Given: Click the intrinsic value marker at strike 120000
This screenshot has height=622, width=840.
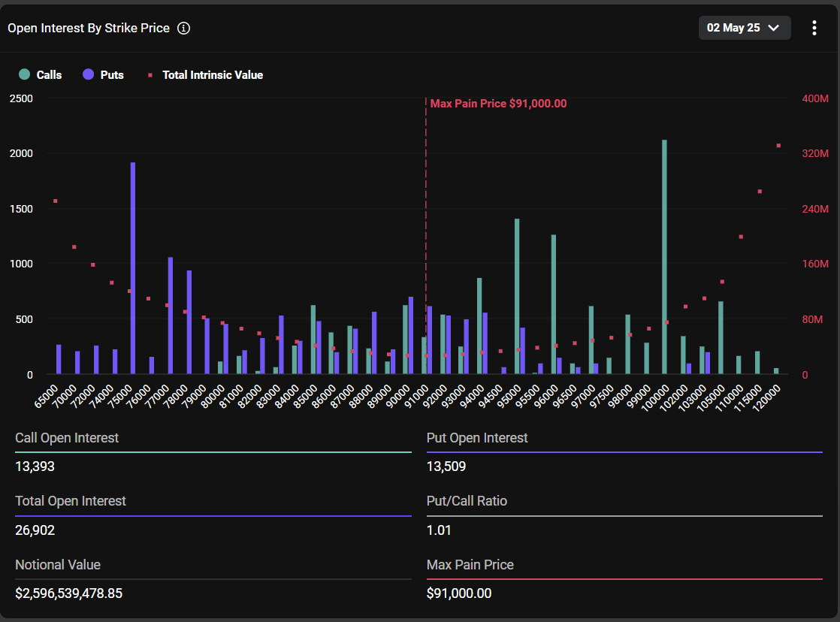Looking at the screenshot, I should [778, 146].
